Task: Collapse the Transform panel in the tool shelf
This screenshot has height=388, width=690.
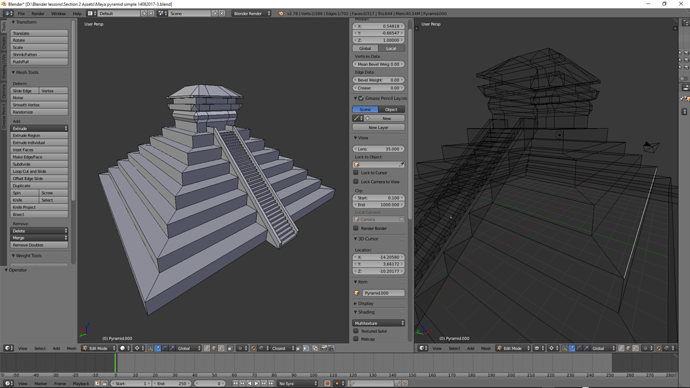Action: (13, 22)
